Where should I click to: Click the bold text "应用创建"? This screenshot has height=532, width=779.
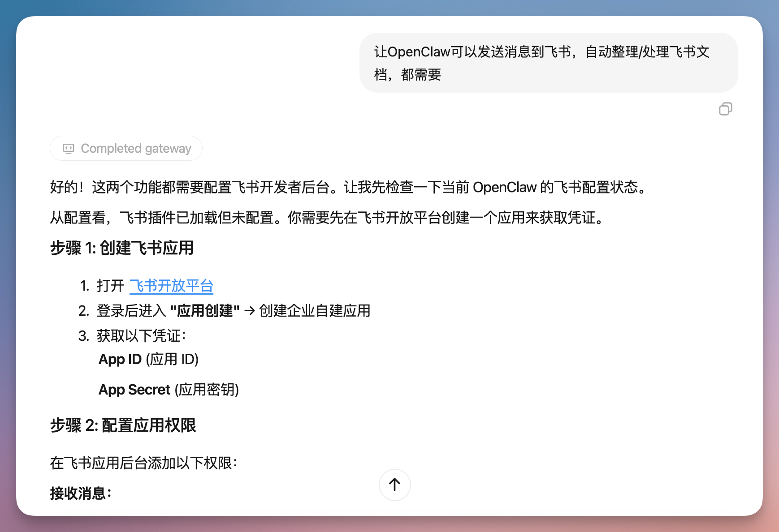point(205,311)
